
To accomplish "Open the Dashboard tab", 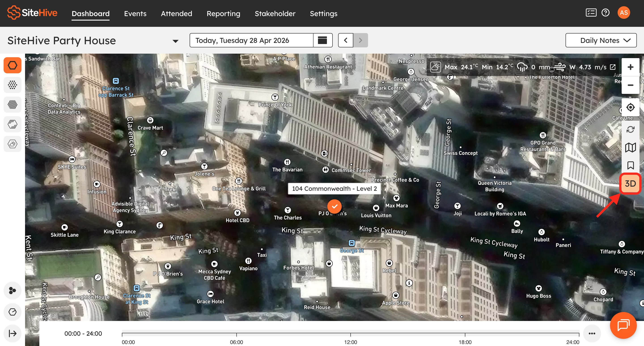I will tap(91, 13).
